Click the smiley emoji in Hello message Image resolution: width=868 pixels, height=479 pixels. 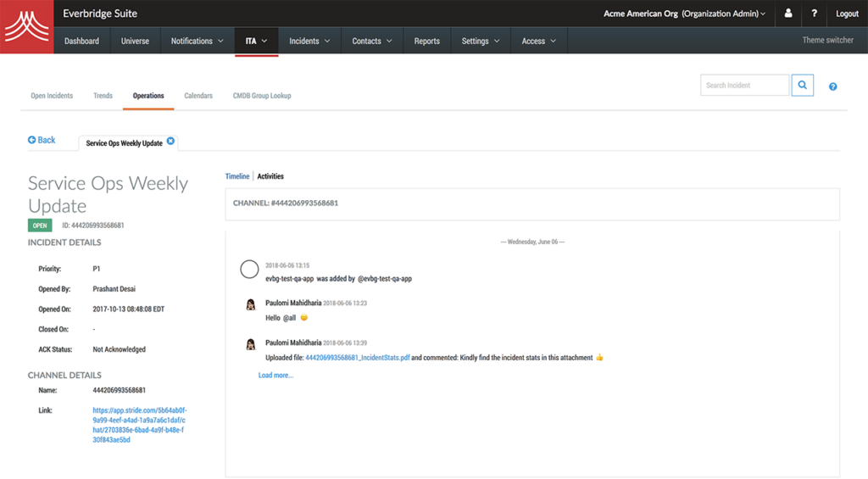pos(304,317)
